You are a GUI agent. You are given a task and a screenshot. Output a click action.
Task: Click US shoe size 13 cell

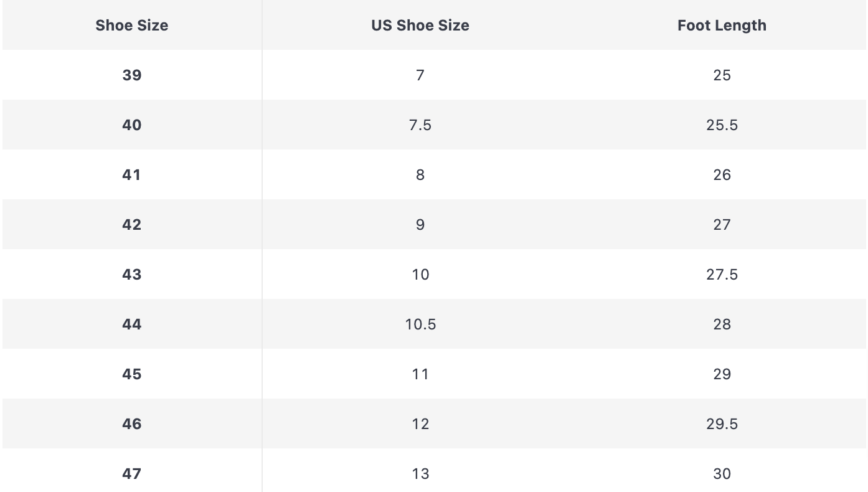pos(420,474)
